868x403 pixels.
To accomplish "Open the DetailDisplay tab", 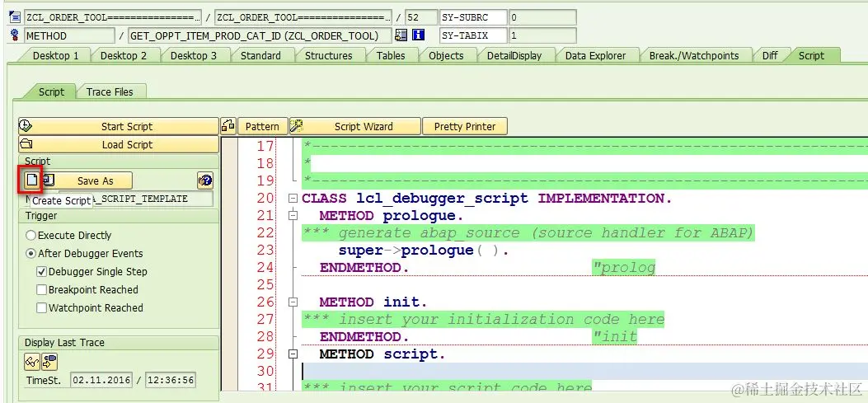I will pos(514,55).
